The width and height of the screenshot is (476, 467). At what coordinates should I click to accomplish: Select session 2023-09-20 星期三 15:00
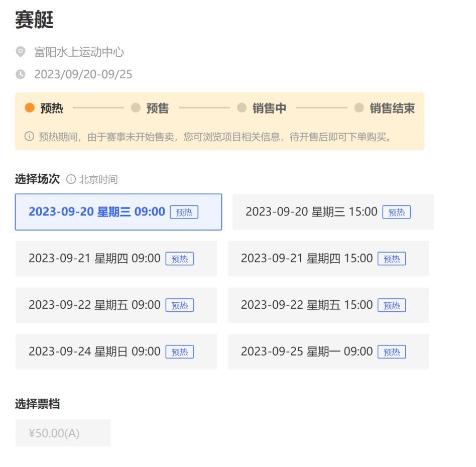333,212
